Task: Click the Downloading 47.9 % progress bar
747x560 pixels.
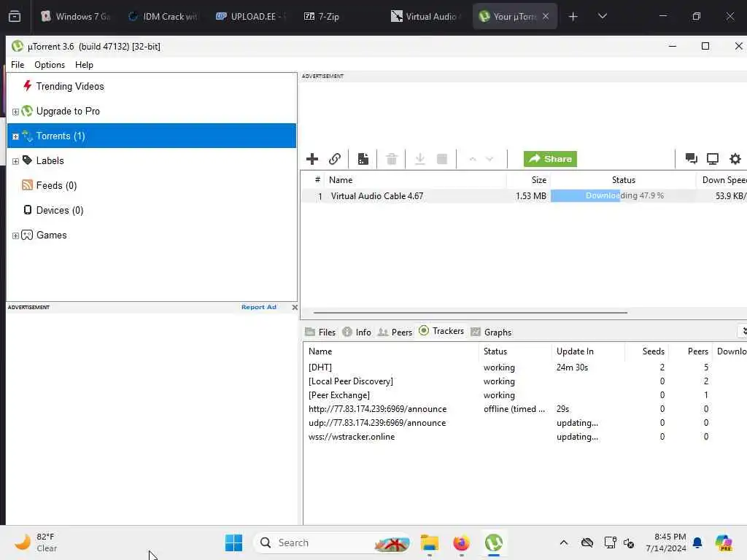Action: 623,195
